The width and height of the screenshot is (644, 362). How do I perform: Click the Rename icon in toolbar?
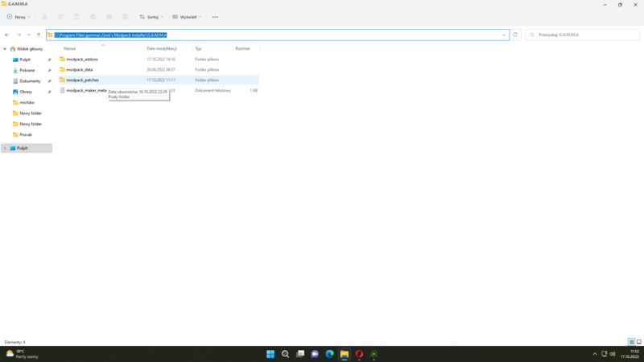tap(93, 17)
